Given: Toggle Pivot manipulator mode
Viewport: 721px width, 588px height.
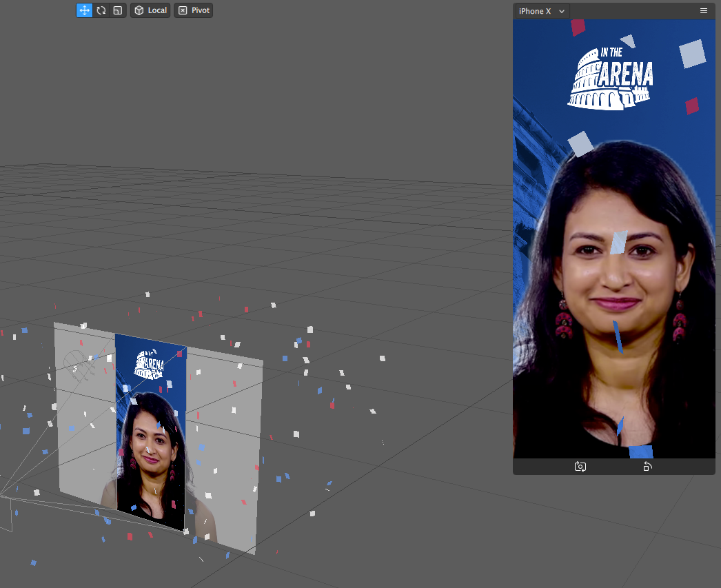Looking at the screenshot, I should [x=194, y=10].
